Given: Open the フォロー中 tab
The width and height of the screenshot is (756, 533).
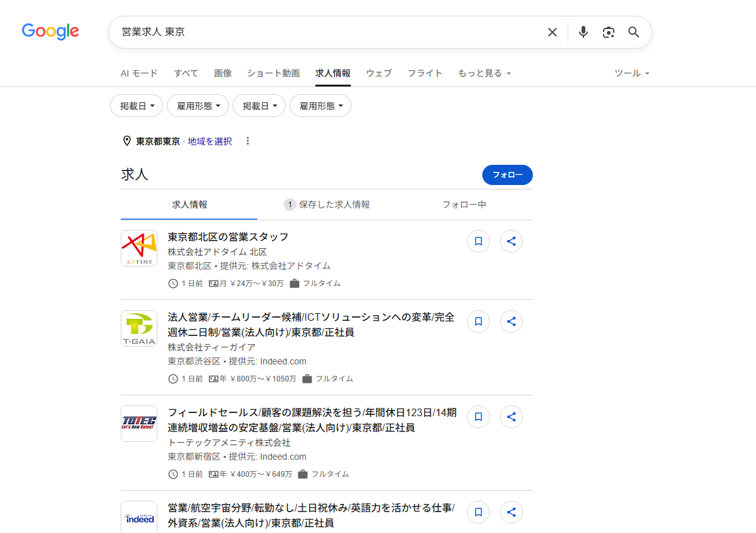Looking at the screenshot, I should (464, 205).
